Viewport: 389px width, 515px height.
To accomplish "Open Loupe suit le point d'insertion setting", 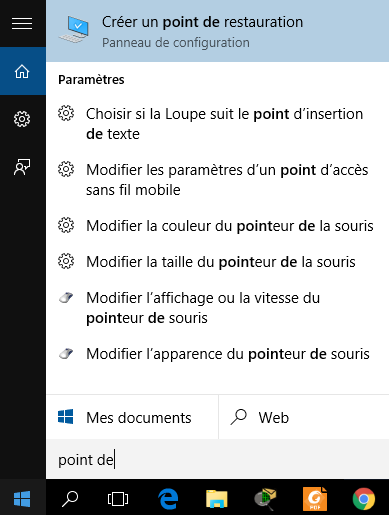I will tap(217, 124).
